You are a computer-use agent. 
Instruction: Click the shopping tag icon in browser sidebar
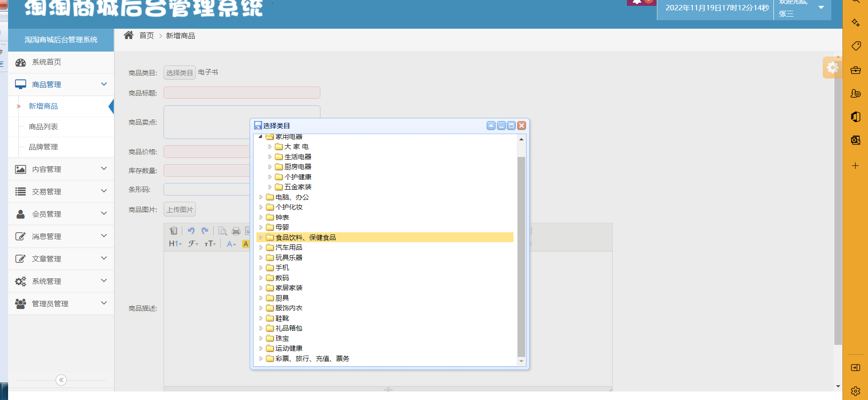pos(855,46)
